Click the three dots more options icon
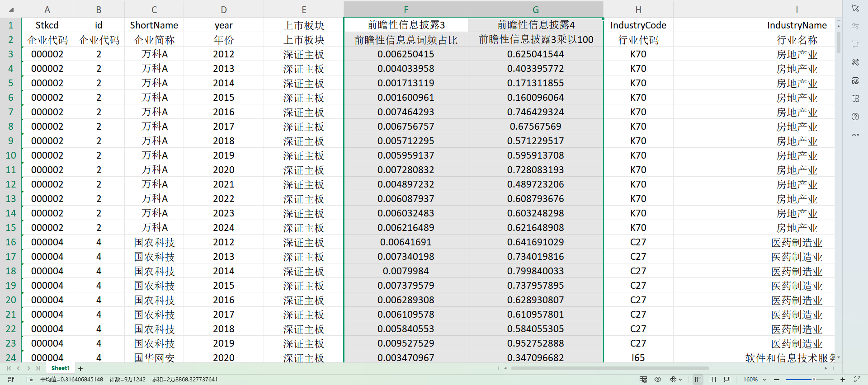The image size is (868, 385). (x=855, y=135)
